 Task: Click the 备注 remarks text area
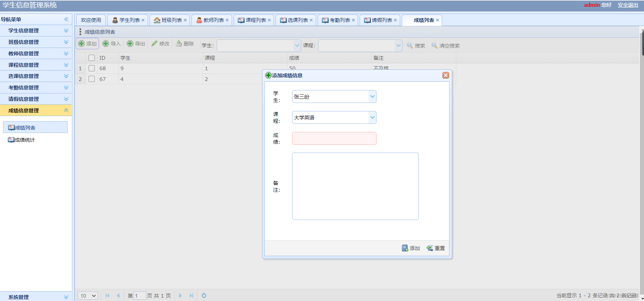(355, 186)
